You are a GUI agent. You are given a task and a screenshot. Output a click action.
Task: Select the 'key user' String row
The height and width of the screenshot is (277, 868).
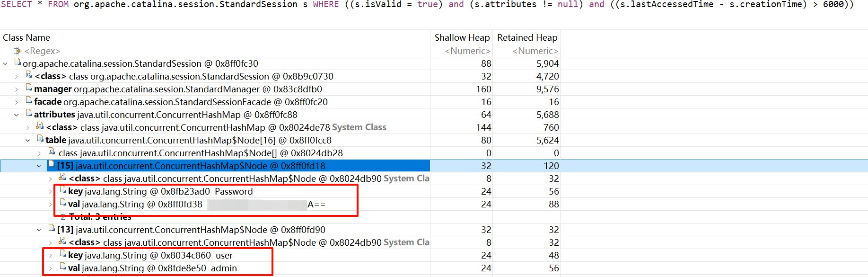click(150, 255)
